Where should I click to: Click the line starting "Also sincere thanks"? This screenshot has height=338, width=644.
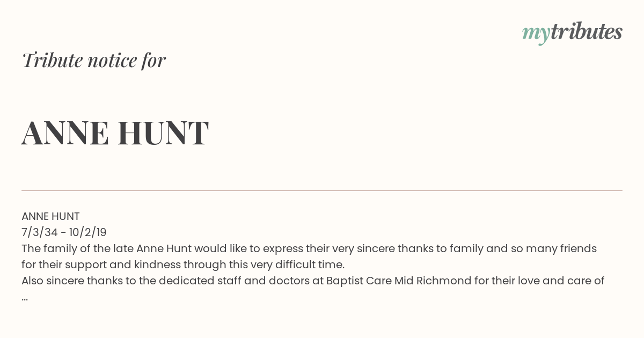pos(313,281)
